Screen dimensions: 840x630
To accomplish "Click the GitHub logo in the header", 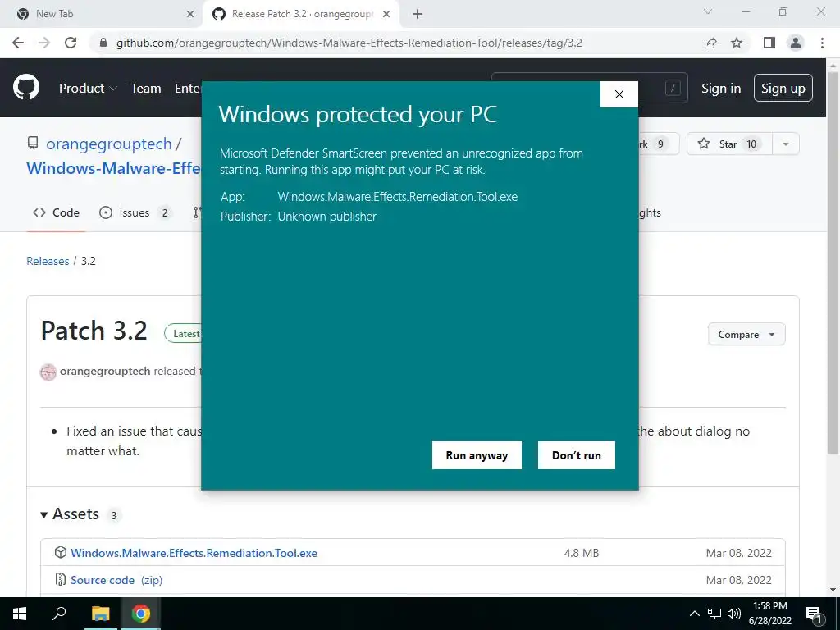I will [x=26, y=88].
